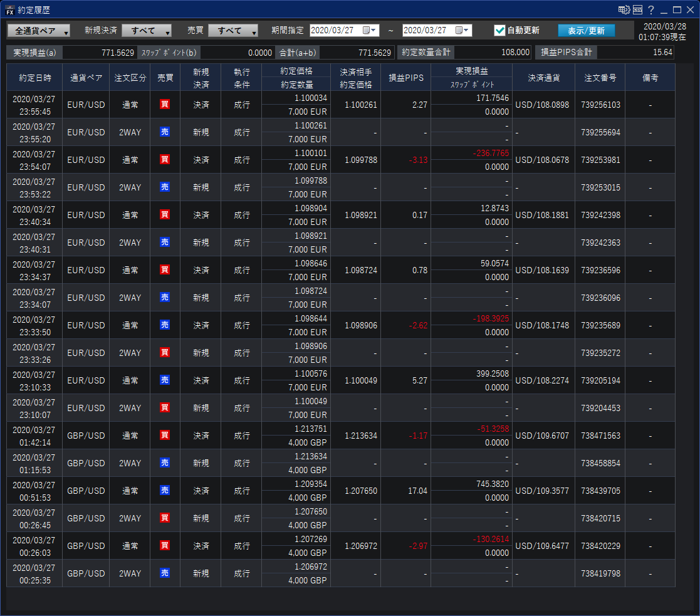The height and width of the screenshot is (616, 700).
Task: Click the 注文番号 column header
Action: [x=600, y=78]
